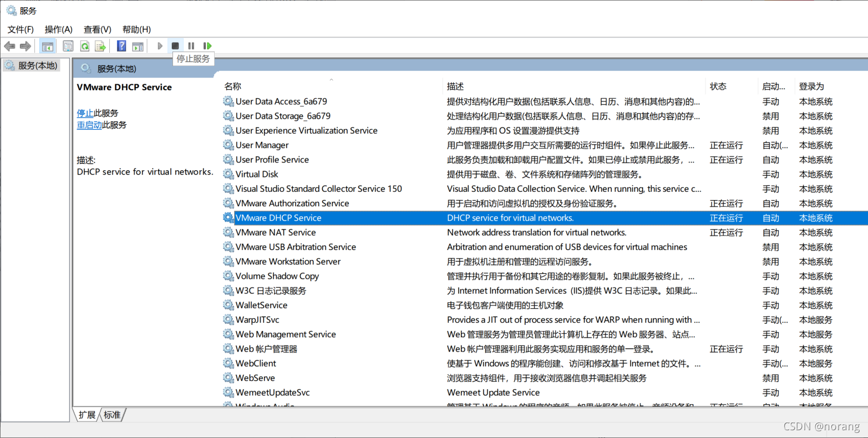The height and width of the screenshot is (438, 868).
Task: Toggle the show/hide action pane icon
Action: (138, 46)
